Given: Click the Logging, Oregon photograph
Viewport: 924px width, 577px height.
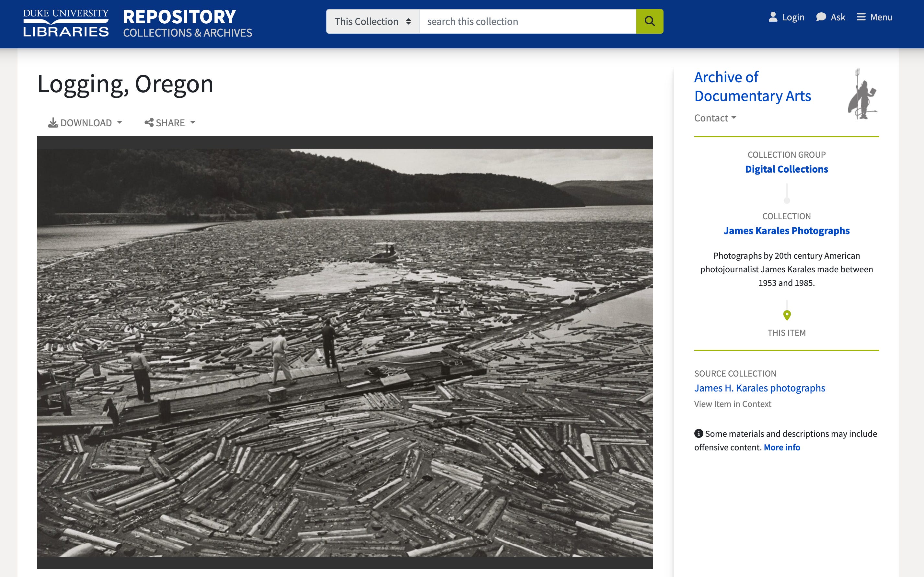Looking at the screenshot, I should 344,352.
